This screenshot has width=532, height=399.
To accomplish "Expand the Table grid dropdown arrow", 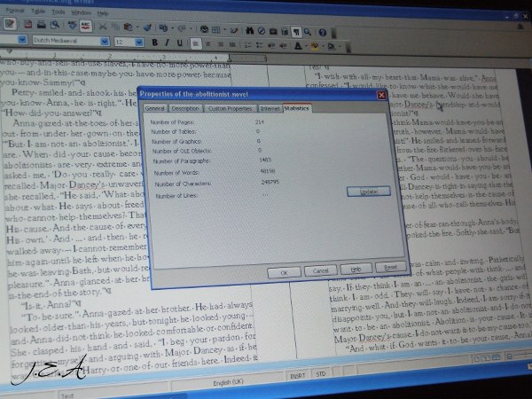I will [x=224, y=30].
